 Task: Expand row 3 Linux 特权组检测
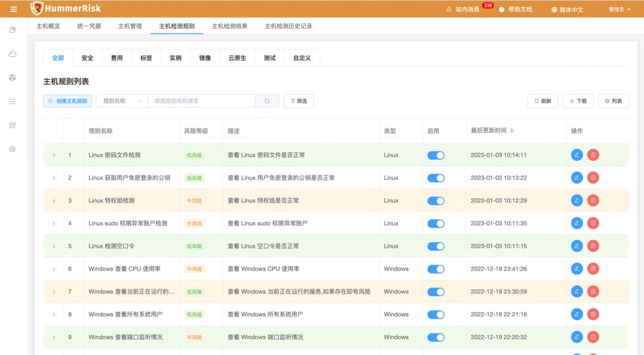(x=54, y=201)
